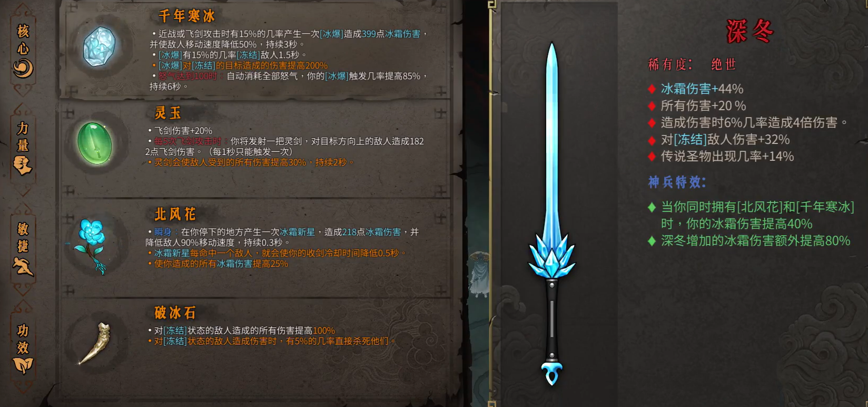Click the fist icon under 力量

[23, 165]
